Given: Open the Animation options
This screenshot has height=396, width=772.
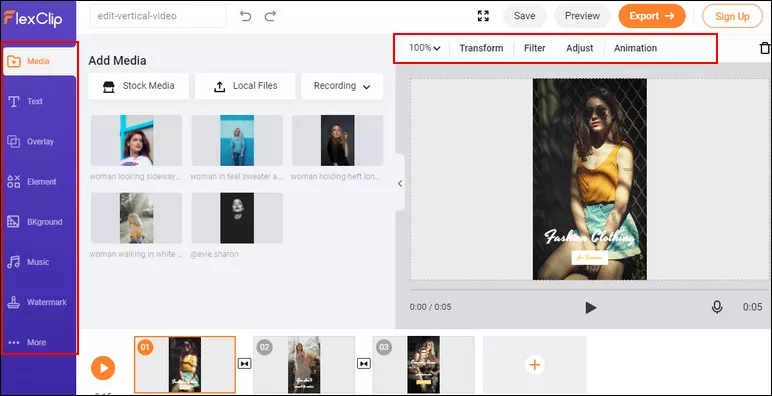Looking at the screenshot, I should click(x=635, y=48).
